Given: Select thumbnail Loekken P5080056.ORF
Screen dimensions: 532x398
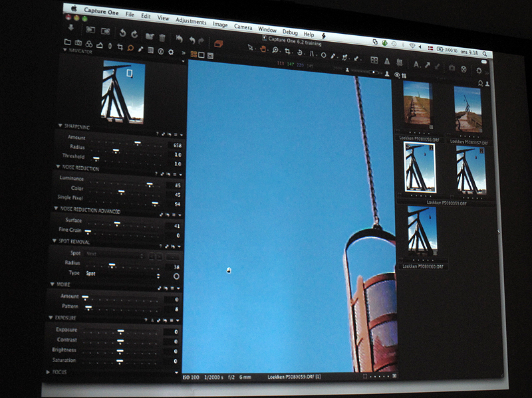Looking at the screenshot, I should tap(418, 104).
